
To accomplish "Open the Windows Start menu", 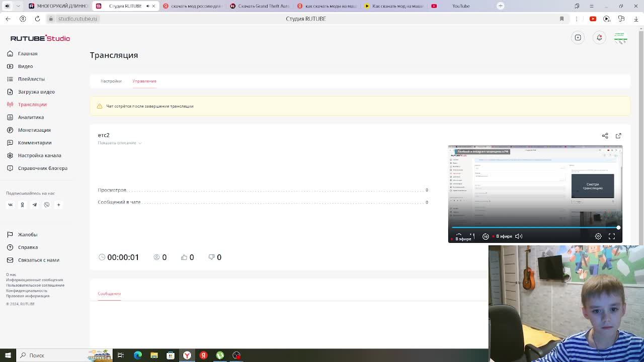I will pos(8,355).
